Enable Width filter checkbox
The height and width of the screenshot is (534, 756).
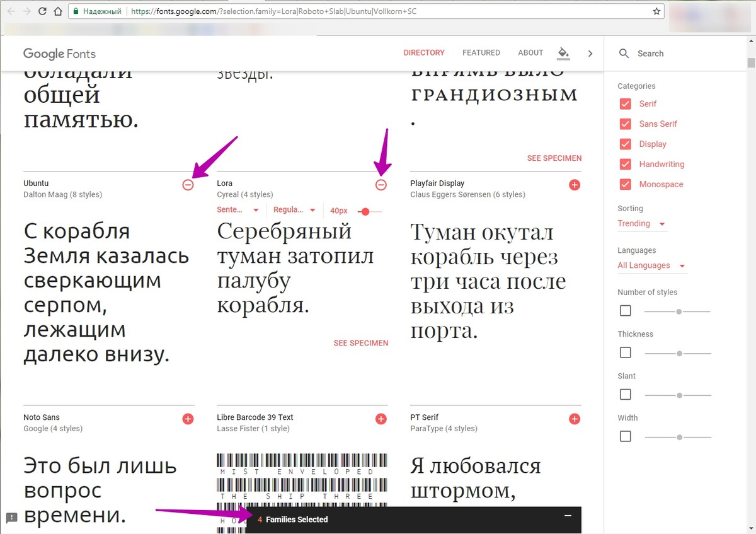coord(625,436)
